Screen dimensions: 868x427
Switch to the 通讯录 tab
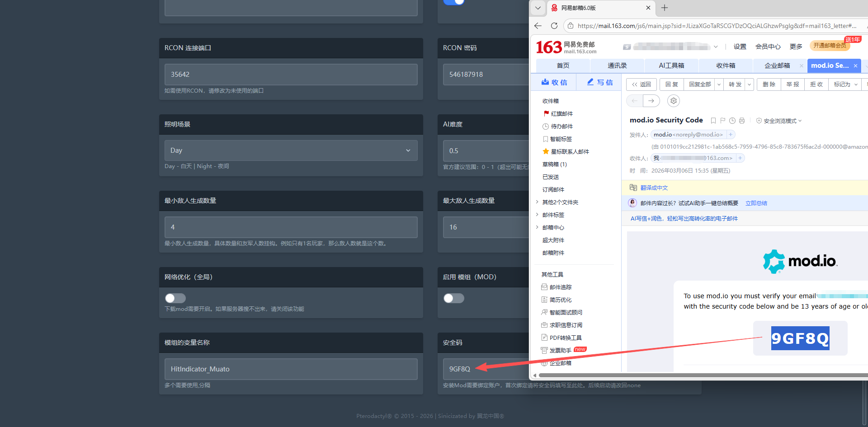[x=617, y=66]
